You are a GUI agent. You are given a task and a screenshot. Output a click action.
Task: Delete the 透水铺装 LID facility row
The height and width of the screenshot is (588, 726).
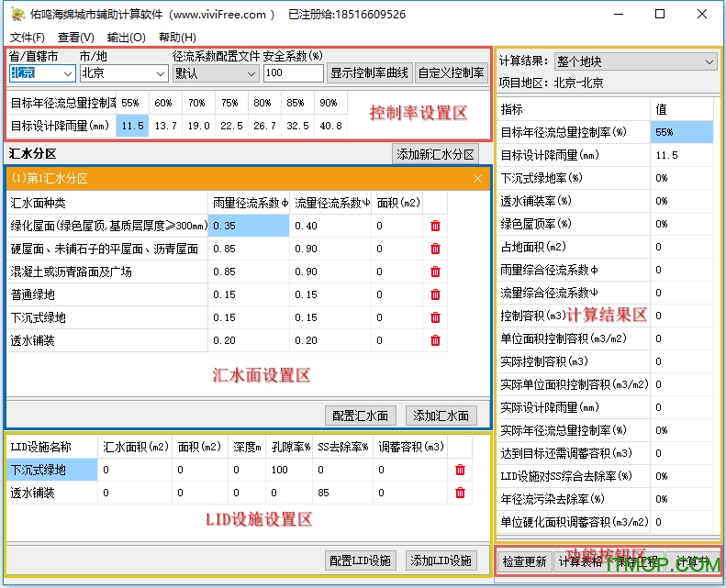tap(460, 493)
